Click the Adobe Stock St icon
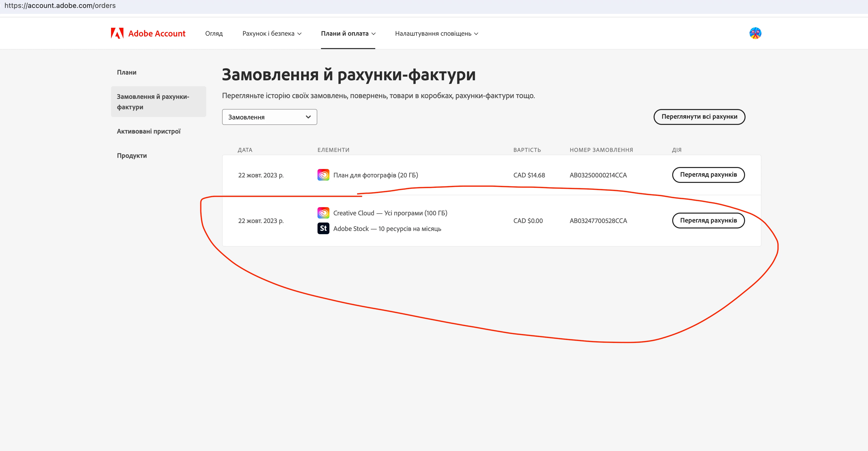This screenshot has width=868, height=451. coord(323,228)
